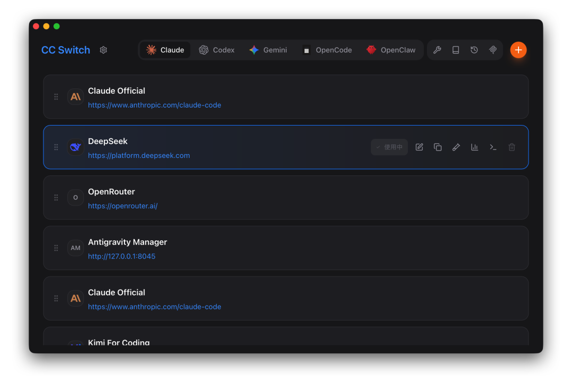Click the orange plus add button
Image resolution: width=572 pixels, height=392 pixels.
(518, 50)
